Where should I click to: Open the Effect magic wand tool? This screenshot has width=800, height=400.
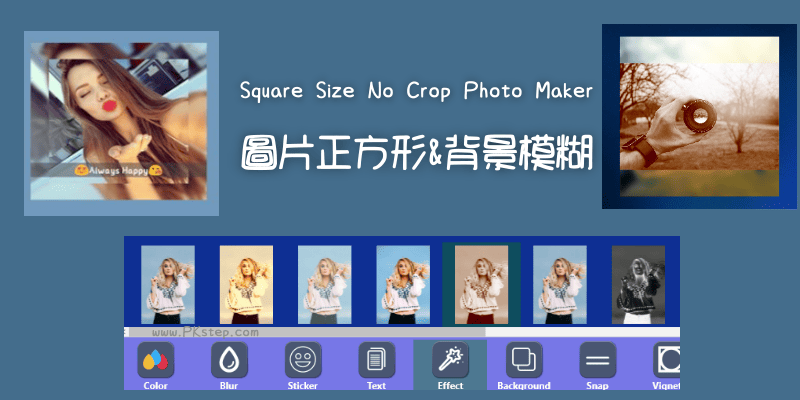pyautogui.click(x=451, y=360)
